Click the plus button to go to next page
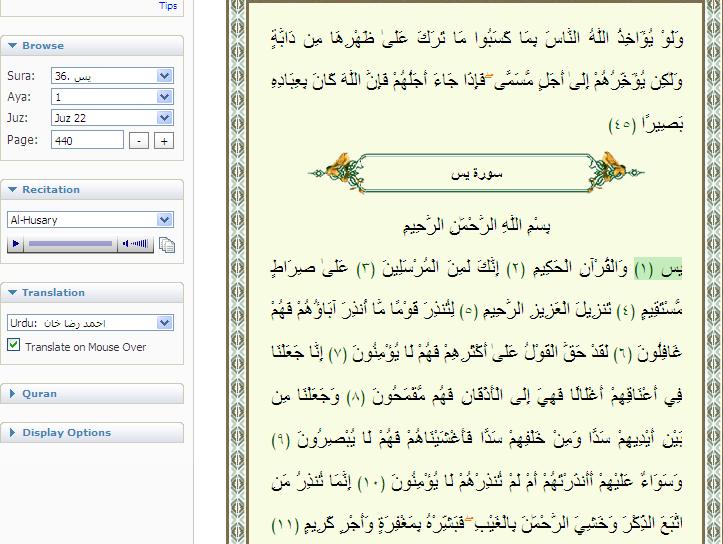Image resolution: width=723 pixels, height=544 pixels. coord(164,141)
